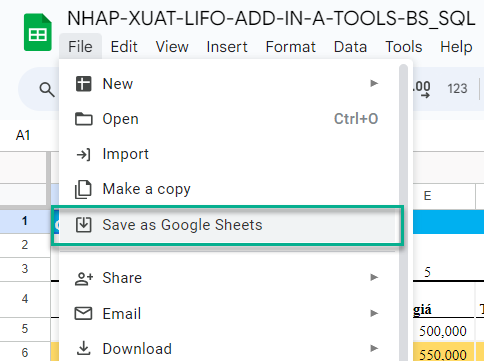Select row header 1
This screenshot has width=484, height=361.
tap(24, 221)
